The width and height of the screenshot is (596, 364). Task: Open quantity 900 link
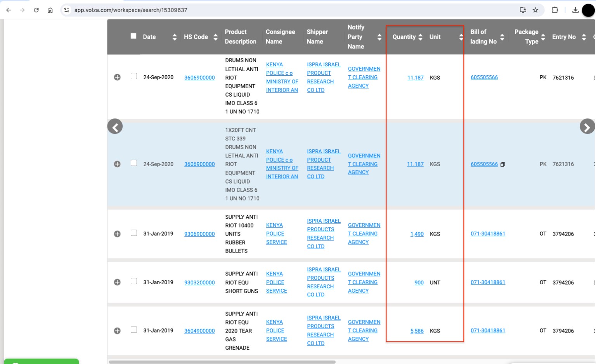[x=419, y=283]
